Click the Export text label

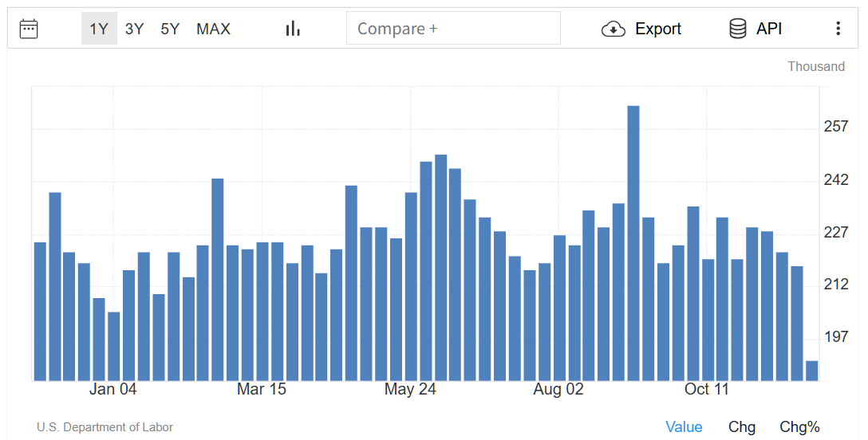coord(657,29)
